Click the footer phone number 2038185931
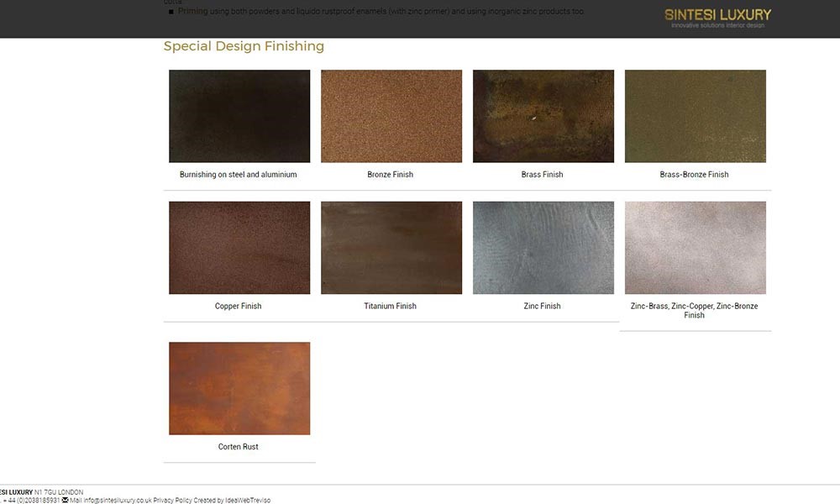Screen dimensions: 840x504 click(42, 501)
